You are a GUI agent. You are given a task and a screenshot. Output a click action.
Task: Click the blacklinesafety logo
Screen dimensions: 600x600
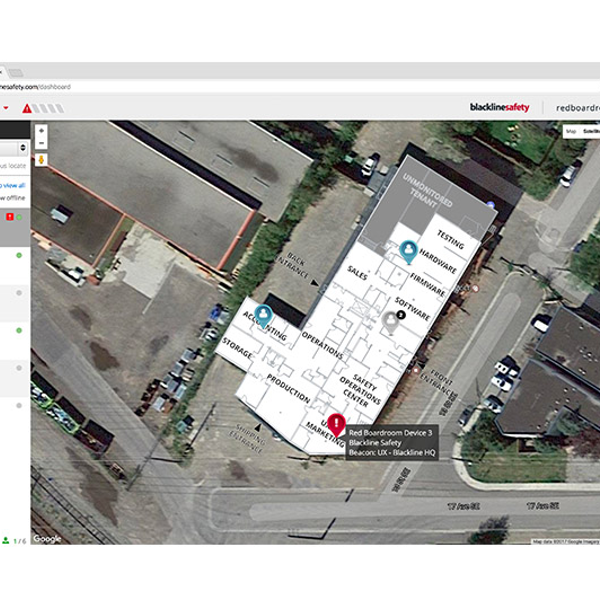[x=499, y=108]
